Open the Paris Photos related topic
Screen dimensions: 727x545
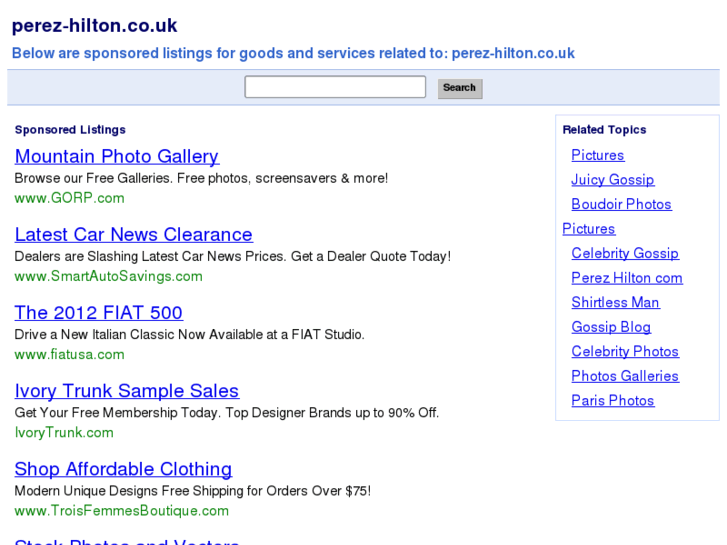pyautogui.click(x=612, y=400)
